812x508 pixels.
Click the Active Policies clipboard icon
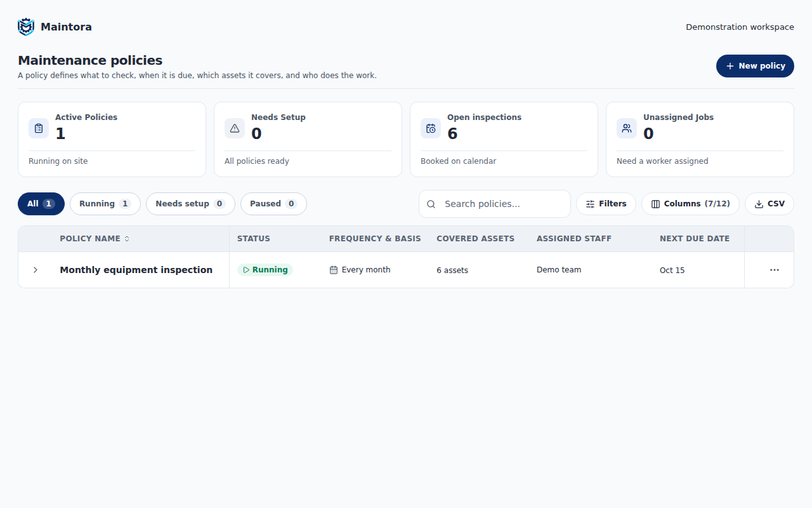[39, 128]
